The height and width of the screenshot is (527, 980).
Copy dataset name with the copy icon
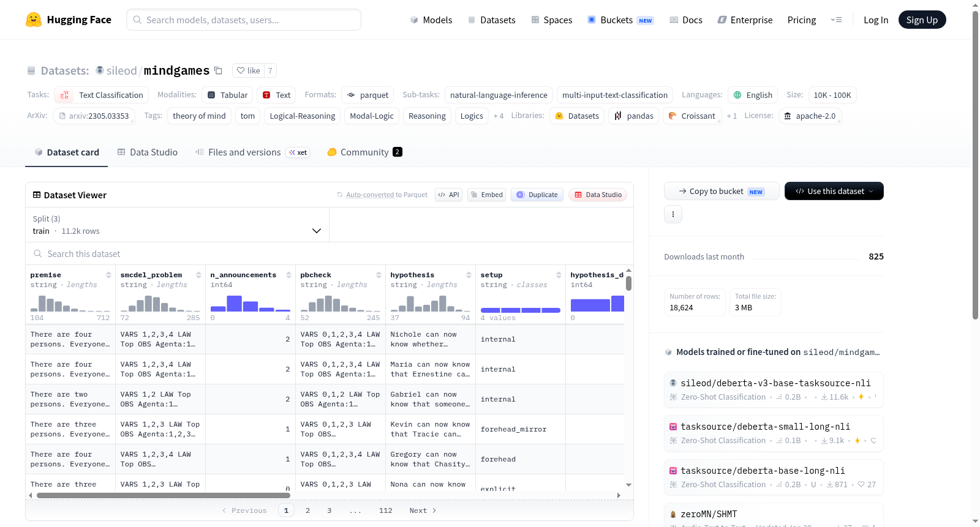coord(218,70)
